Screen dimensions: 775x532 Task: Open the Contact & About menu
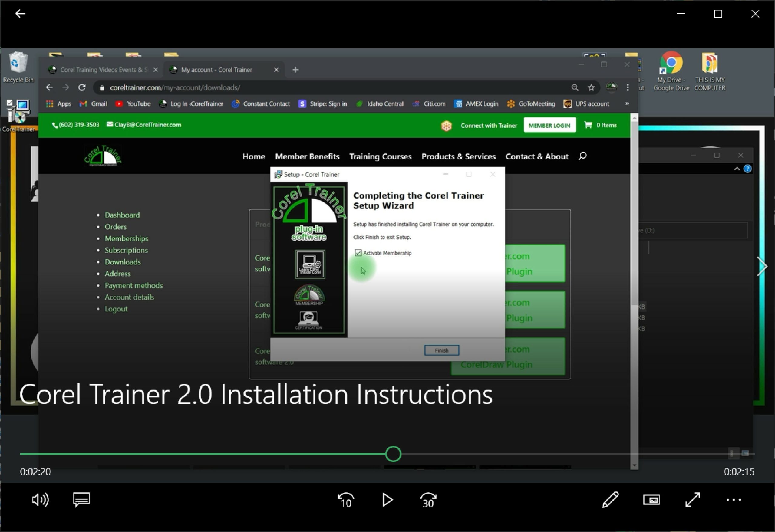(x=537, y=156)
